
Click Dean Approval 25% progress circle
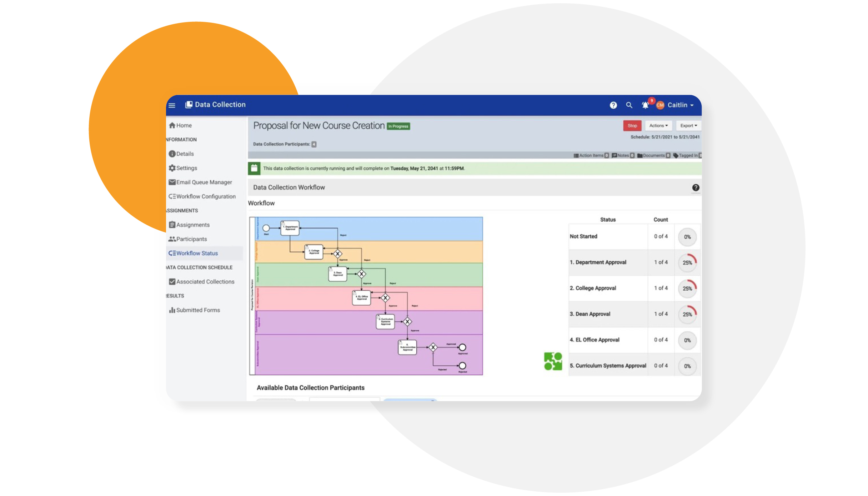(687, 315)
